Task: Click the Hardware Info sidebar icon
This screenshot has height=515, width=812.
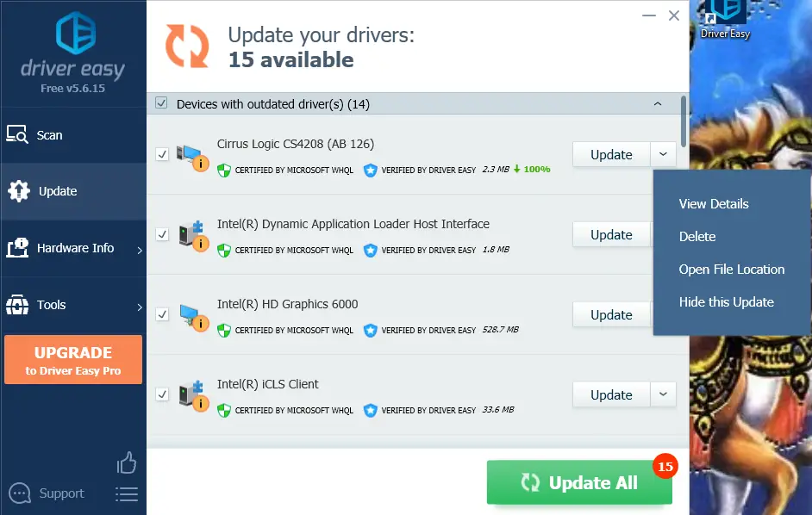Action: point(17,248)
